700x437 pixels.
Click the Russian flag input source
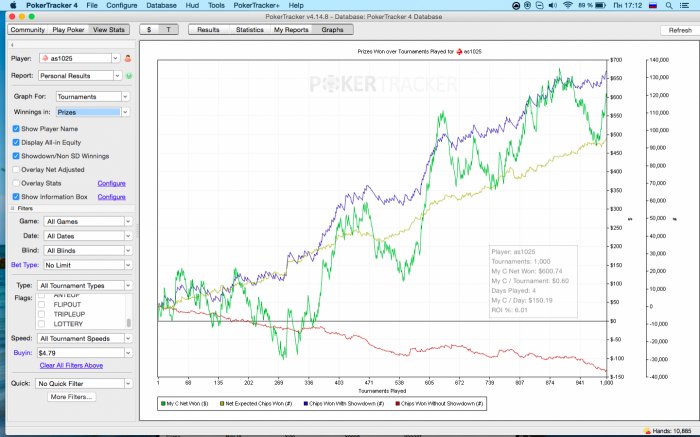[x=653, y=5]
